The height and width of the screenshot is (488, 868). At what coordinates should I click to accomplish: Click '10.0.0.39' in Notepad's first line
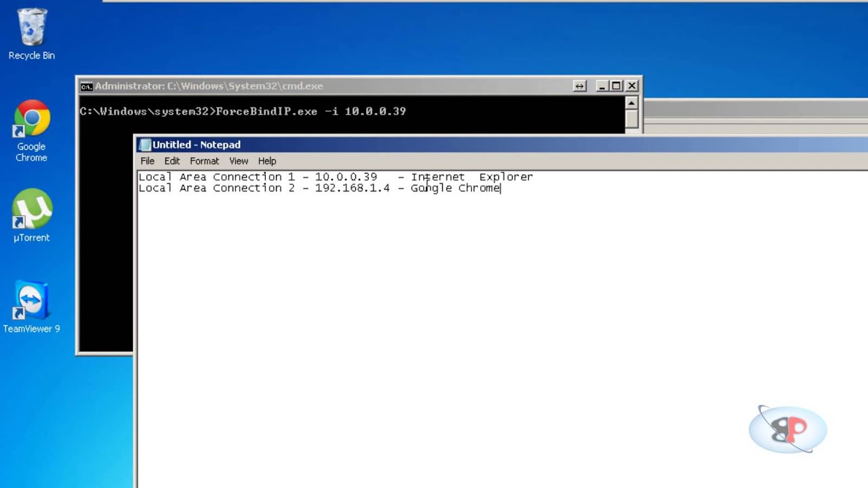[x=346, y=177]
